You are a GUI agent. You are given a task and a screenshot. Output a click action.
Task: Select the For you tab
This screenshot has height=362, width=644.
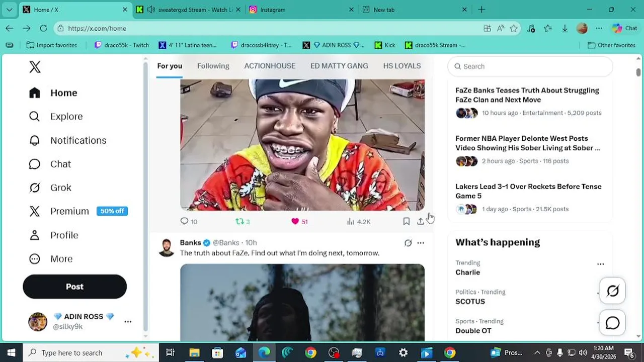170,66
